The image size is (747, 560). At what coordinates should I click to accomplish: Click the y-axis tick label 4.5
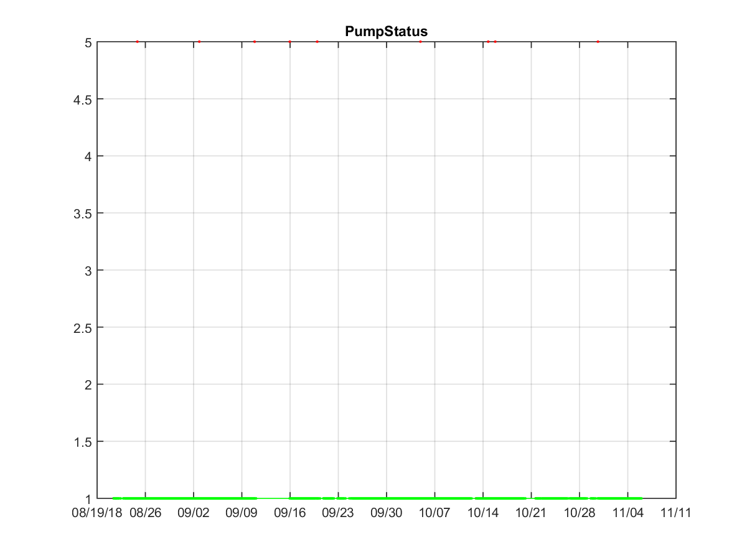pos(83,100)
